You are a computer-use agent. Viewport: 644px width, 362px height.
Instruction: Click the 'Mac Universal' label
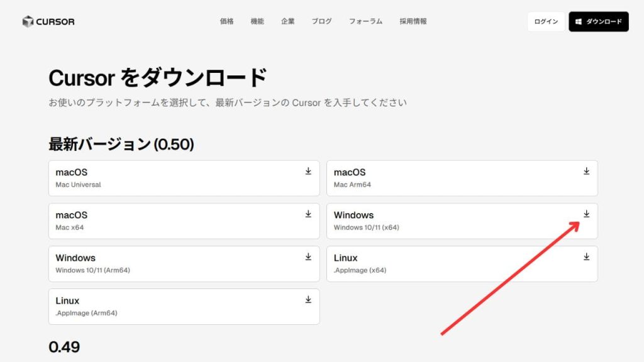pos(78,185)
